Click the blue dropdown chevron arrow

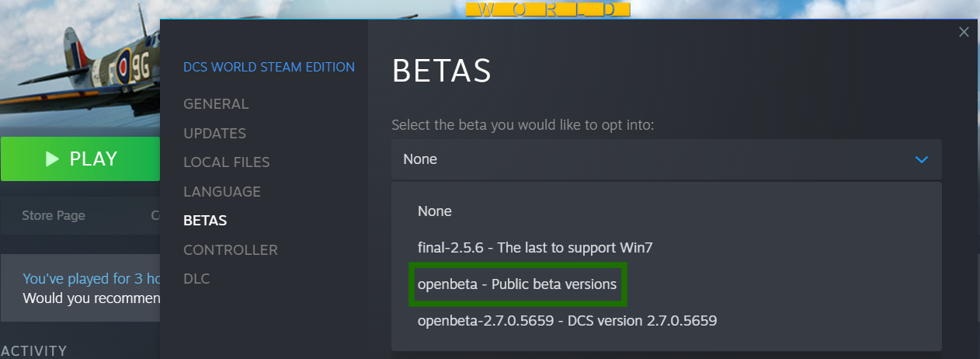[922, 159]
